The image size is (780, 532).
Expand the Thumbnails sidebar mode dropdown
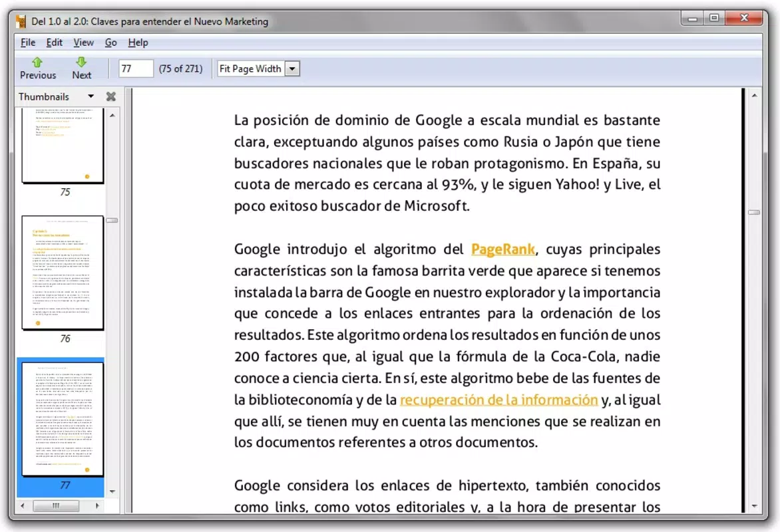[x=91, y=96]
